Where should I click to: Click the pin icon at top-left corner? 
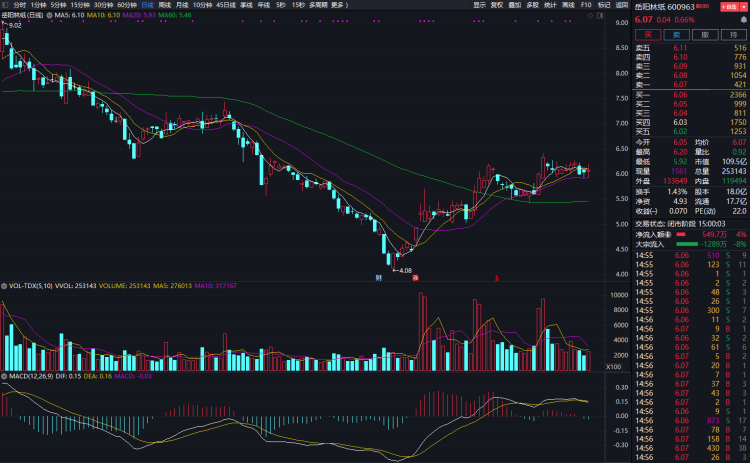[x=6, y=5]
